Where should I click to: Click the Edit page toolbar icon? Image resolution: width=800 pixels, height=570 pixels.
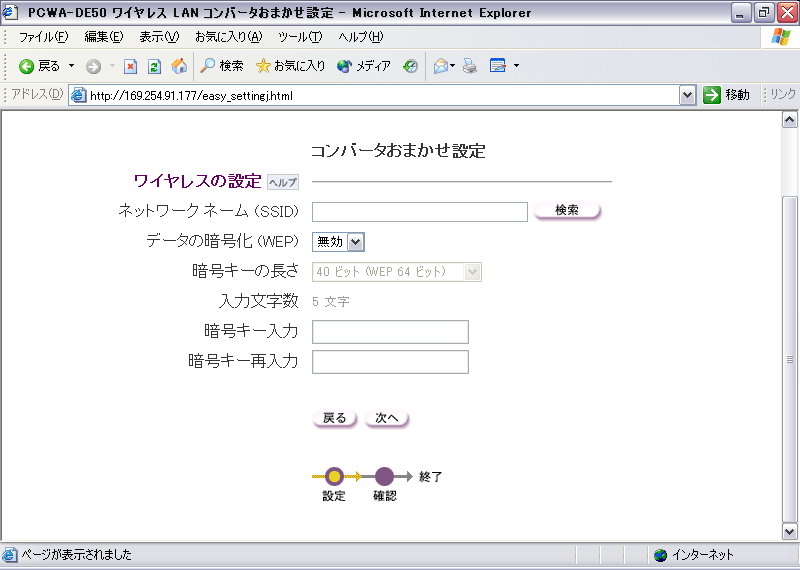click(497, 66)
